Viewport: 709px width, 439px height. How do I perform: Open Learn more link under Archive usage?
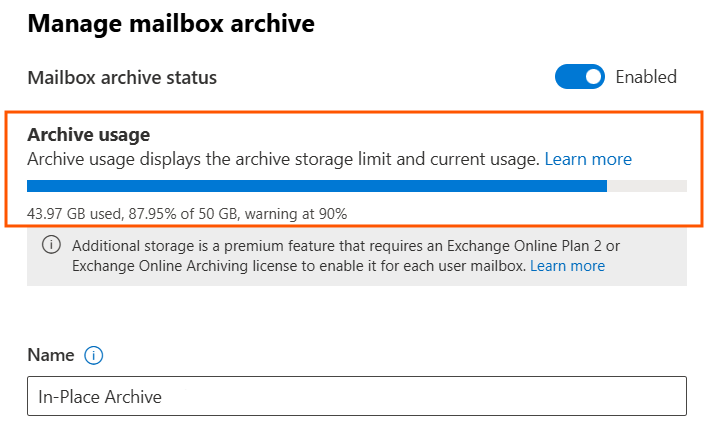pyautogui.click(x=588, y=159)
